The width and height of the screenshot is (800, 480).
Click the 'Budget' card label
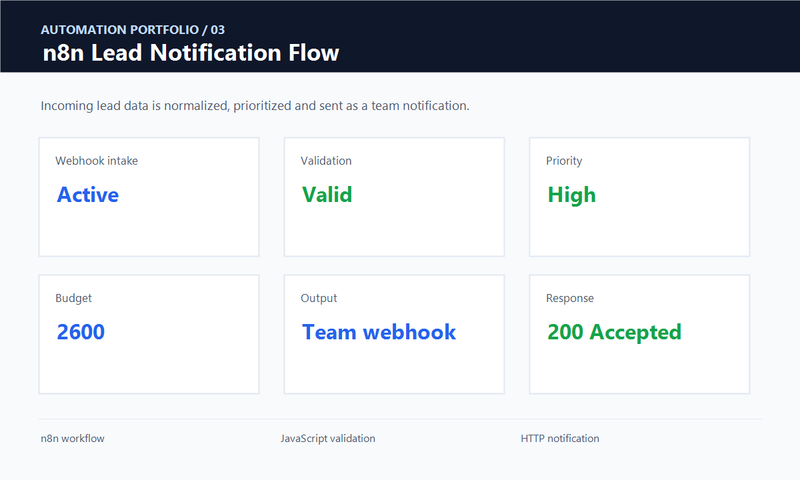tap(73, 298)
